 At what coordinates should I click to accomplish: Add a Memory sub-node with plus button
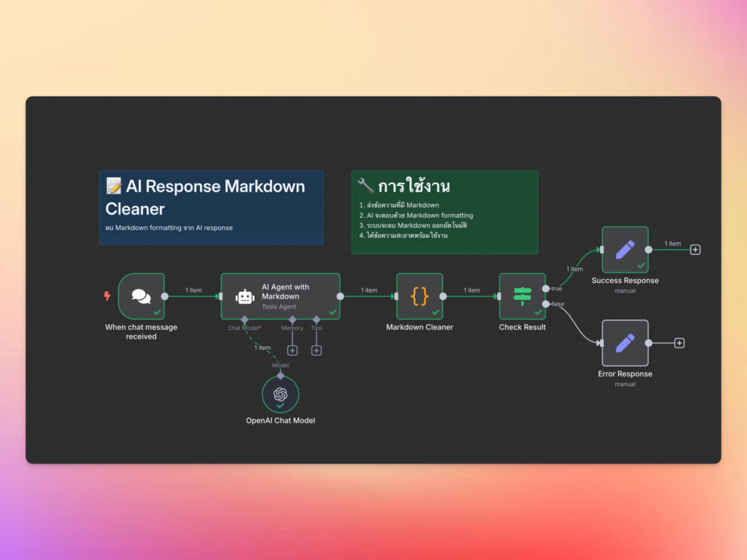pyautogui.click(x=292, y=350)
